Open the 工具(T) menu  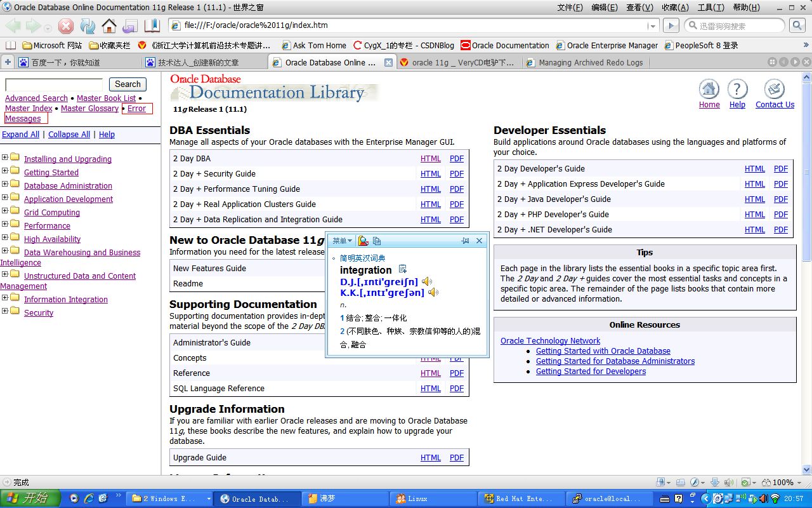point(710,8)
